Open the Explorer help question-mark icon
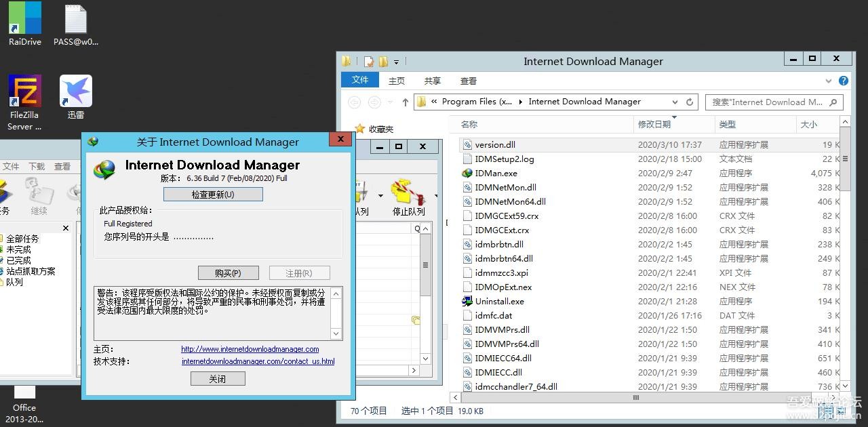The width and height of the screenshot is (868, 427). click(844, 81)
